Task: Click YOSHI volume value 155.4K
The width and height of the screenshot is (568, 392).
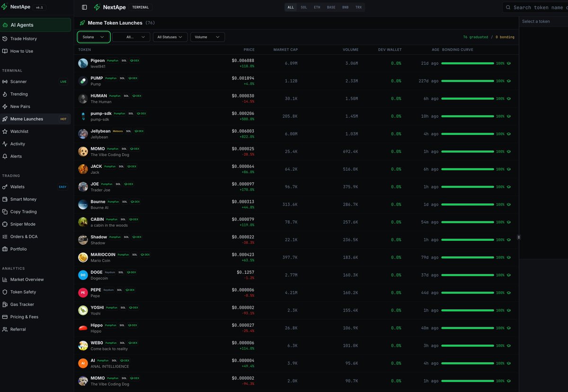Action: 351,310
